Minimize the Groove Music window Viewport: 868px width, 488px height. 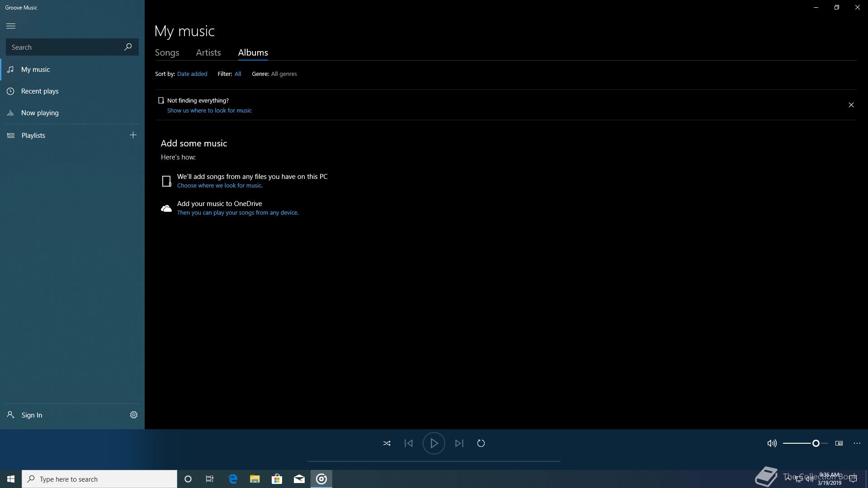pyautogui.click(x=816, y=7)
